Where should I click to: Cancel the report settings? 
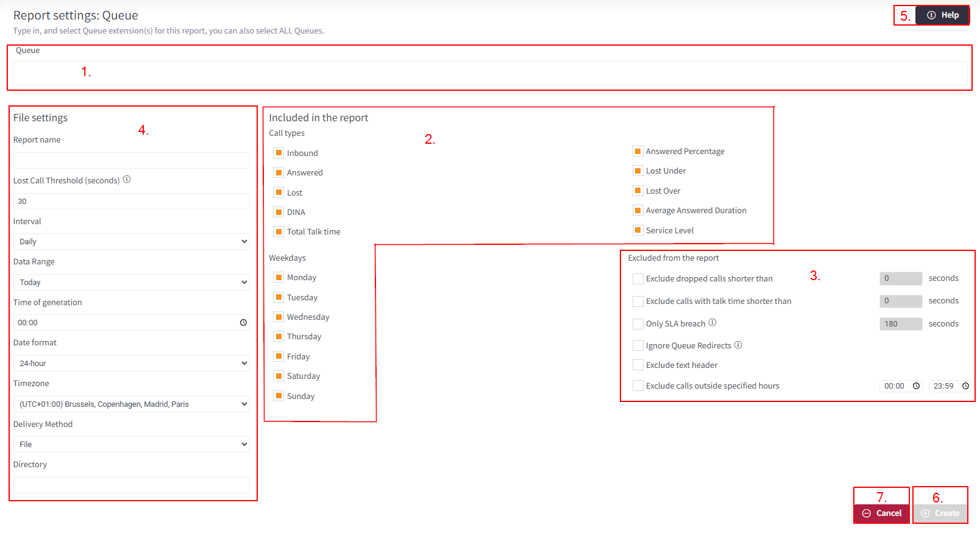tap(881, 513)
